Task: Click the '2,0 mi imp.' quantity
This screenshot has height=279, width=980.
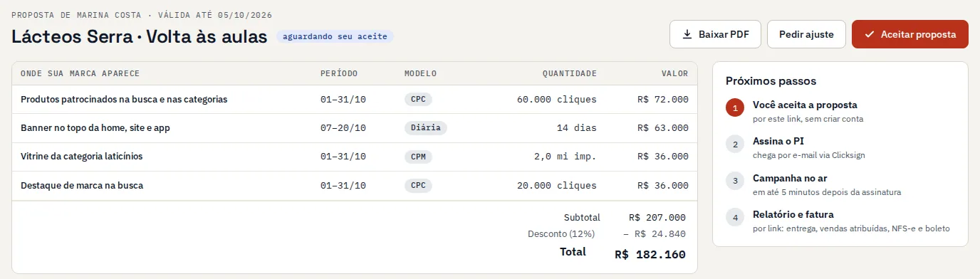Action: (x=565, y=157)
